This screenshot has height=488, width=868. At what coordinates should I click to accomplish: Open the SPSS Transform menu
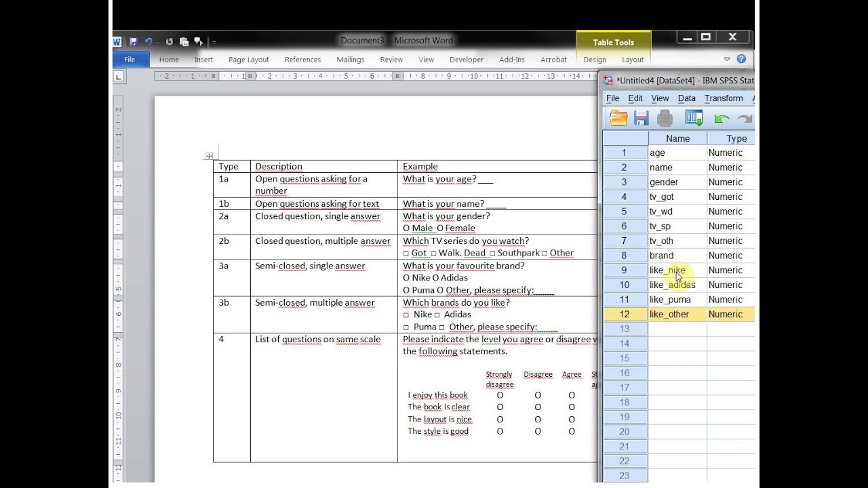pyautogui.click(x=724, y=98)
